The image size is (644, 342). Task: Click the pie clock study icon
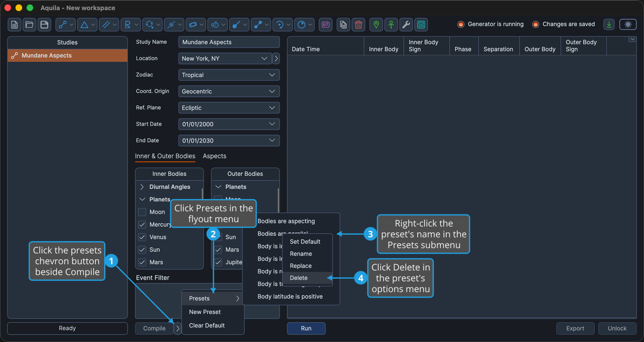(304, 25)
